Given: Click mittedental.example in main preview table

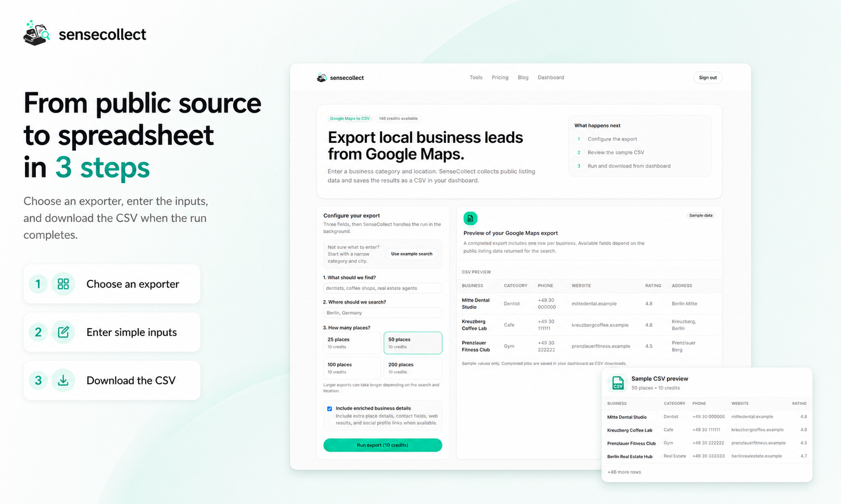Looking at the screenshot, I should [x=594, y=304].
